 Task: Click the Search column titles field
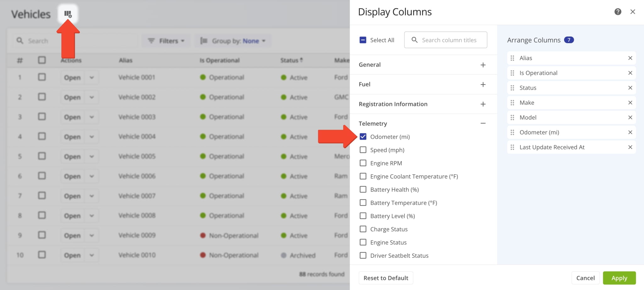point(449,40)
